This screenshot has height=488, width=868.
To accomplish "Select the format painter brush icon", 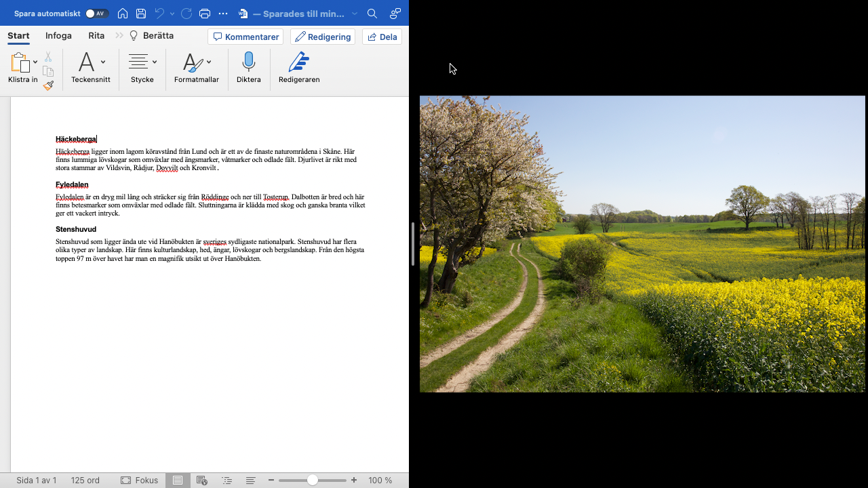I will pos(48,86).
